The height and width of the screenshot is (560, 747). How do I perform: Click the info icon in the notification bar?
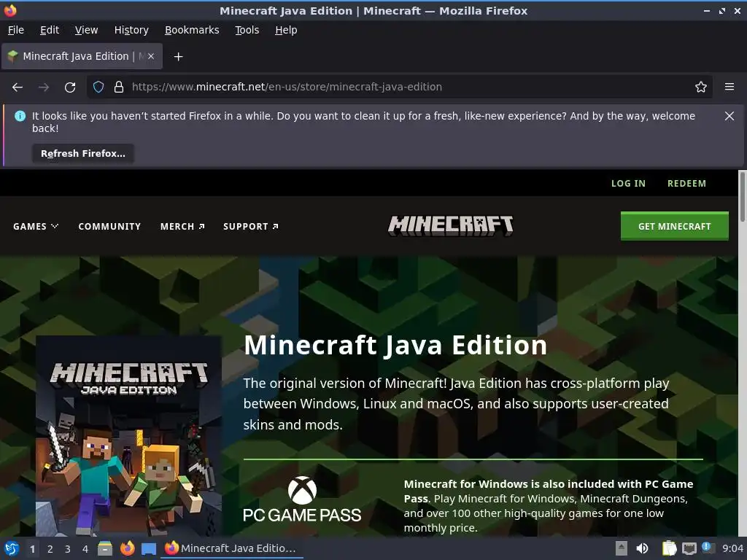coord(20,116)
